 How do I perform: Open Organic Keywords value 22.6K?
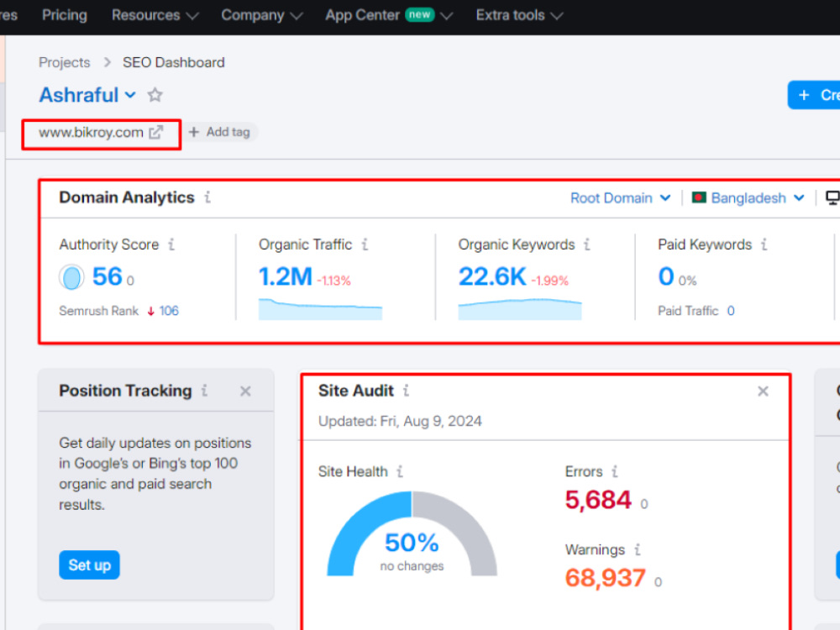(491, 277)
